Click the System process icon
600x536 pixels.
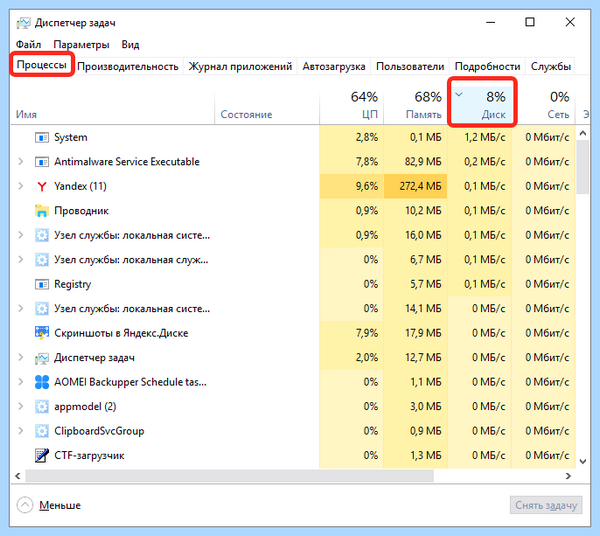tap(42, 137)
